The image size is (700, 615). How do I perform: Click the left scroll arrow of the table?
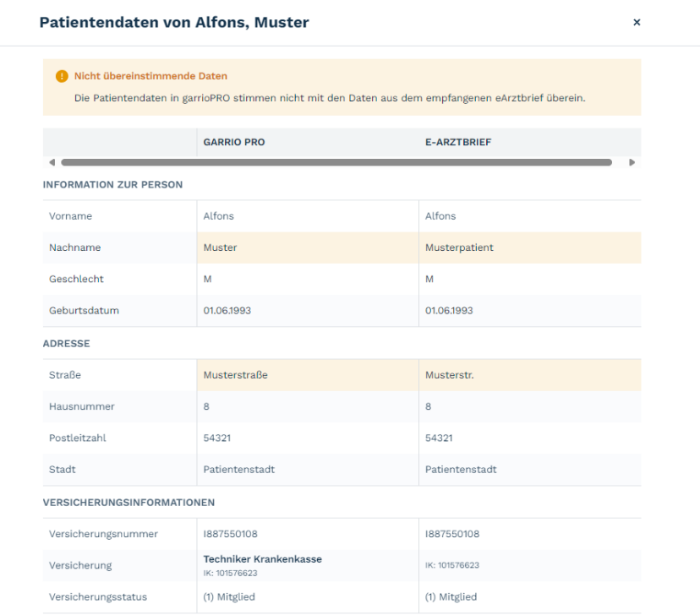click(52, 162)
